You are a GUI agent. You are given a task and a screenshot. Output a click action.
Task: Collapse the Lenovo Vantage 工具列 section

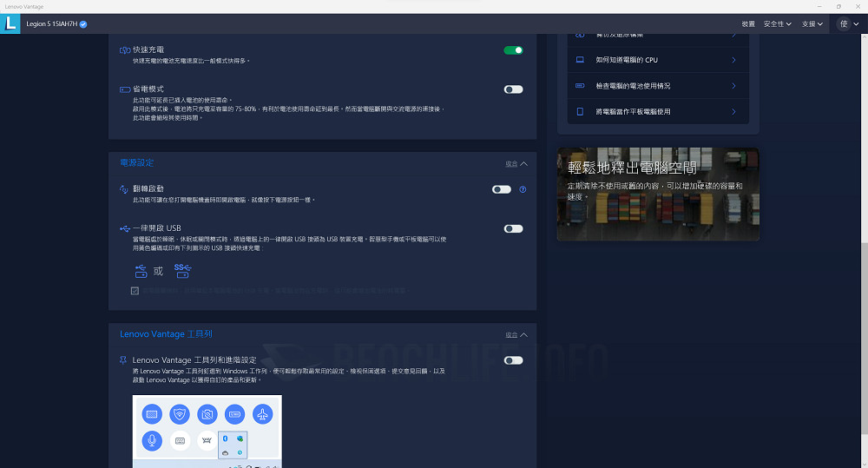point(516,334)
